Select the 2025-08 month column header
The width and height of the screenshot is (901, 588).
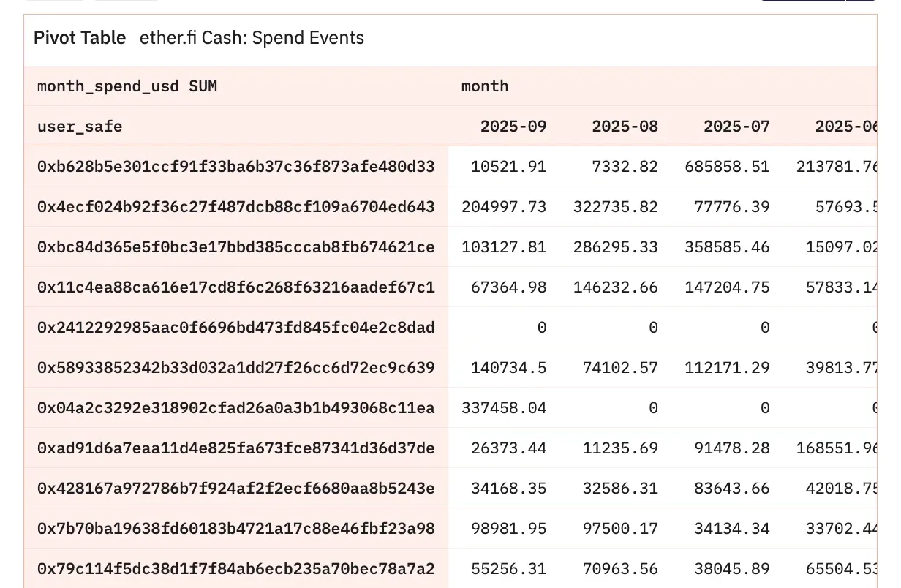click(x=625, y=127)
